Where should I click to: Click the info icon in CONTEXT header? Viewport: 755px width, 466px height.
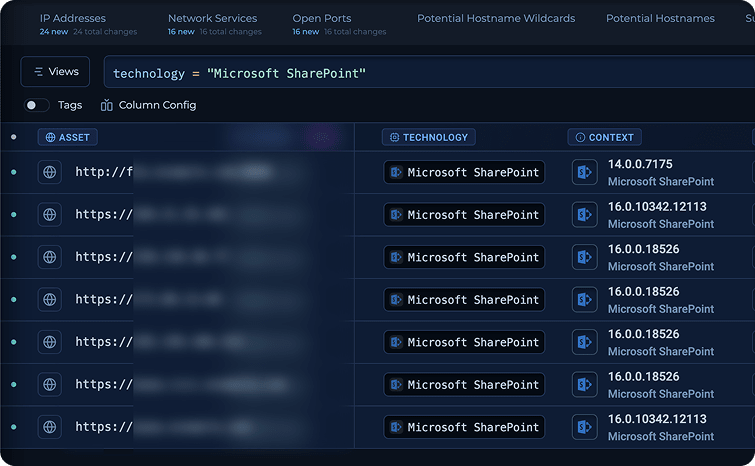580,138
